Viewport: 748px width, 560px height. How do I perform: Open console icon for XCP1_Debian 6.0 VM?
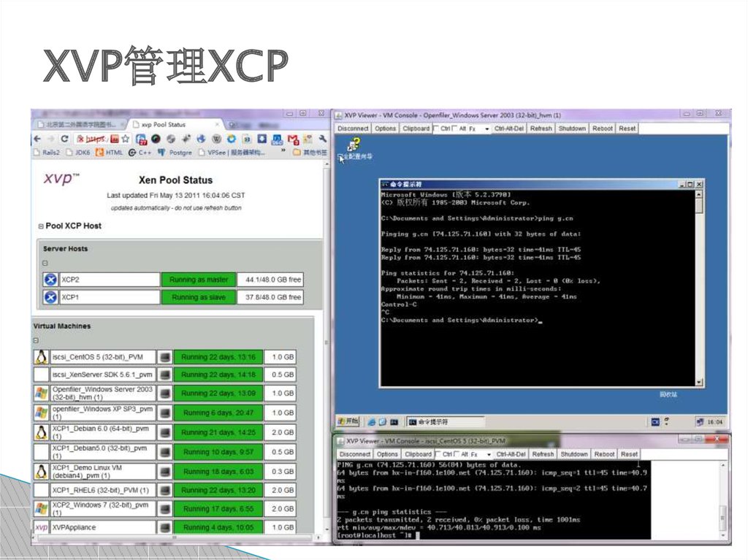165,433
